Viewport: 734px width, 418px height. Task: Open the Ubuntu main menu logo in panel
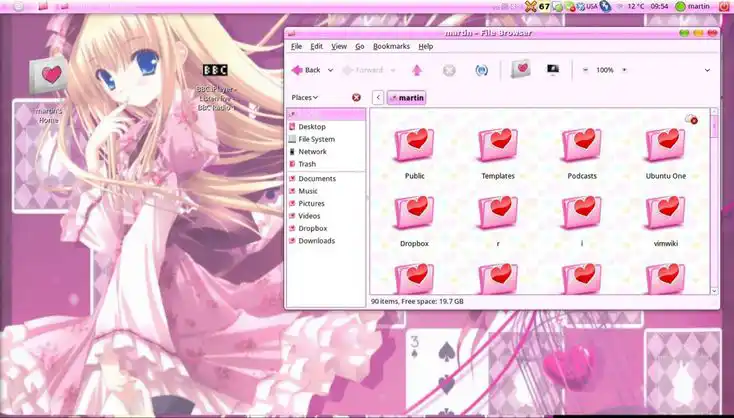pyautogui.click(x=18, y=6)
